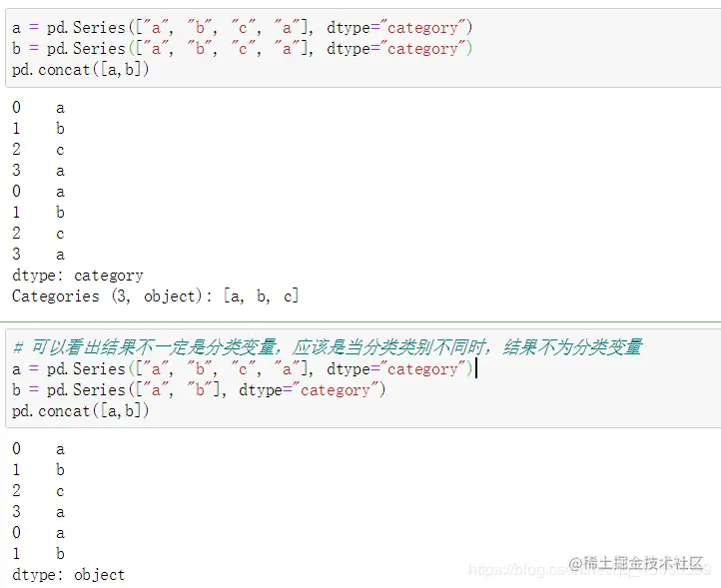Click 'pd.concat([a,b])' in the second cell

(81, 411)
